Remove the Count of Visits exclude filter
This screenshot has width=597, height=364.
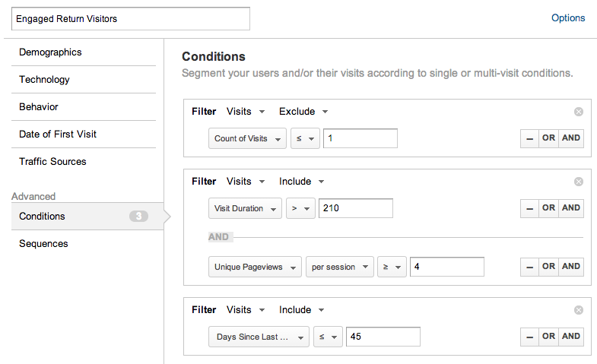click(x=578, y=112)
